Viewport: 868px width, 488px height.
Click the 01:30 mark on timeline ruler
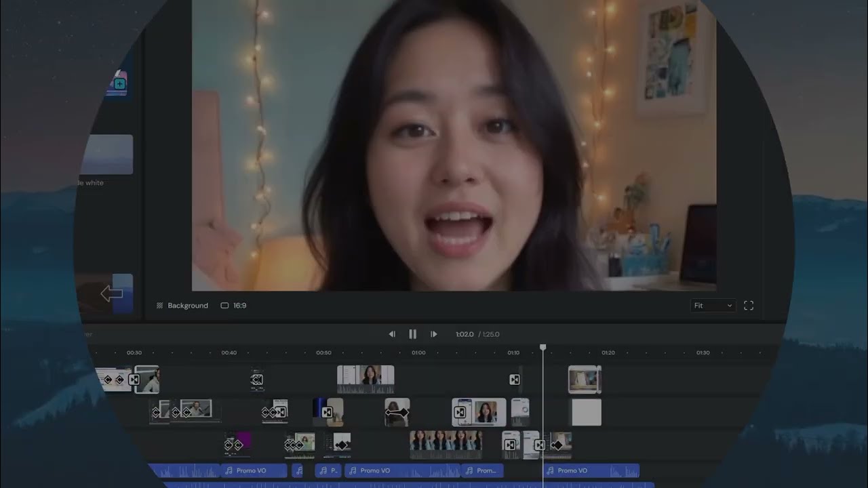click(x=703, y=352)
